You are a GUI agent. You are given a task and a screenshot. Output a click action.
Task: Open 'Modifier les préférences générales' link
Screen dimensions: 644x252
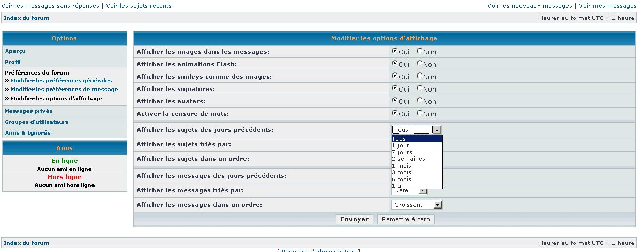(x=61, y=81)
